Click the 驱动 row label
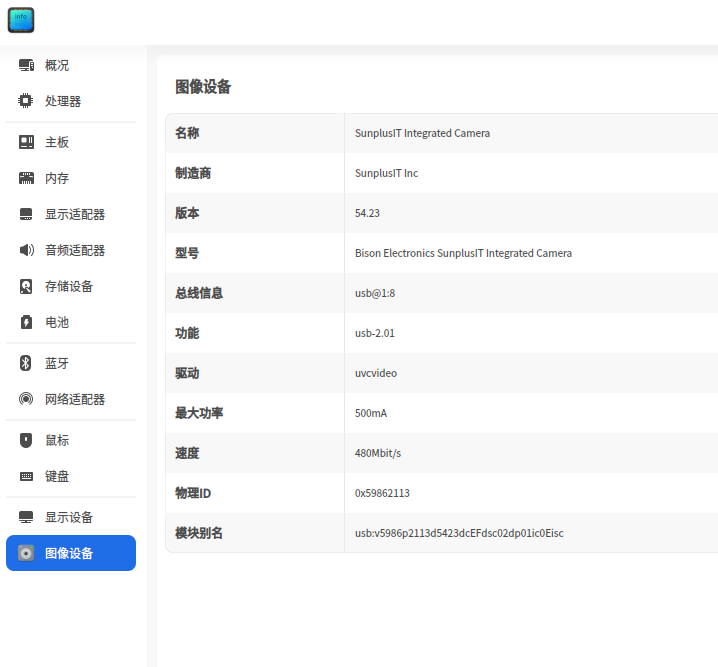This screenshot has height=667, width=718. click(x=187, y=373)
